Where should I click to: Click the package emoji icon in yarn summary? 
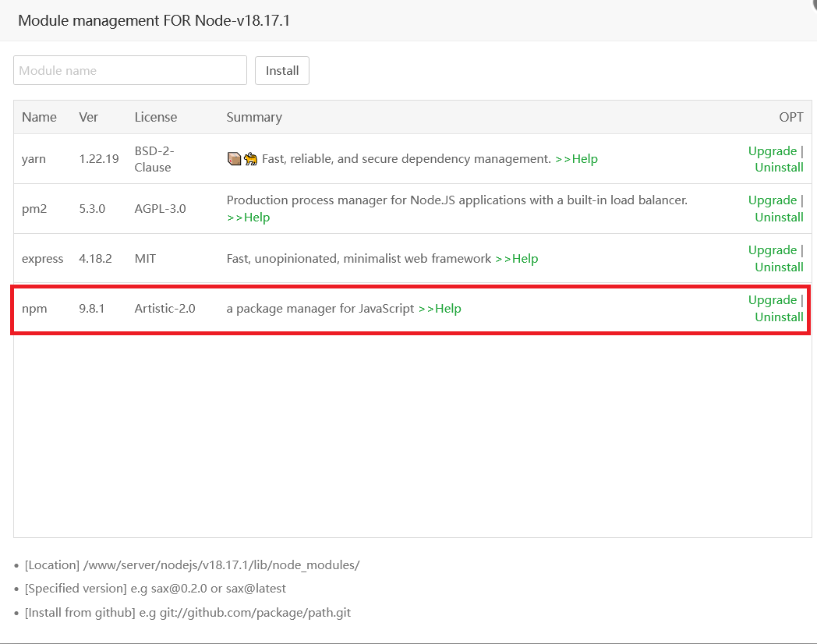tap(235, 158)
